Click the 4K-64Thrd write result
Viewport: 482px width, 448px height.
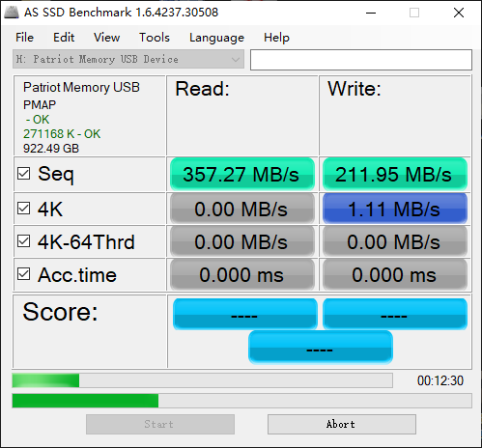point(395,241)
